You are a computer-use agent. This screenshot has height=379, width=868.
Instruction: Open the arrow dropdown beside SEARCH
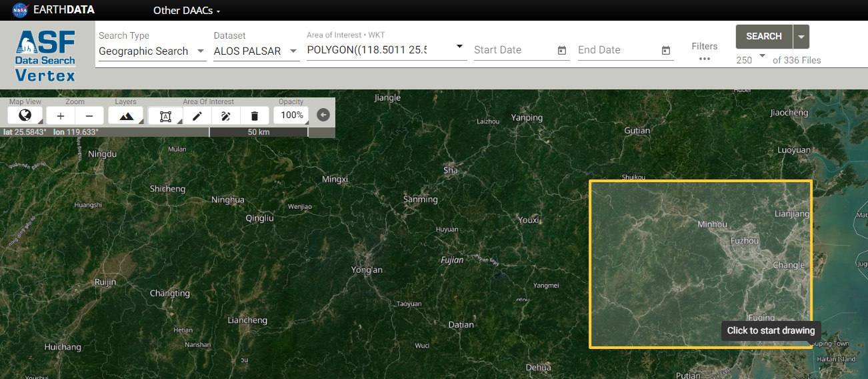(801, 37)
